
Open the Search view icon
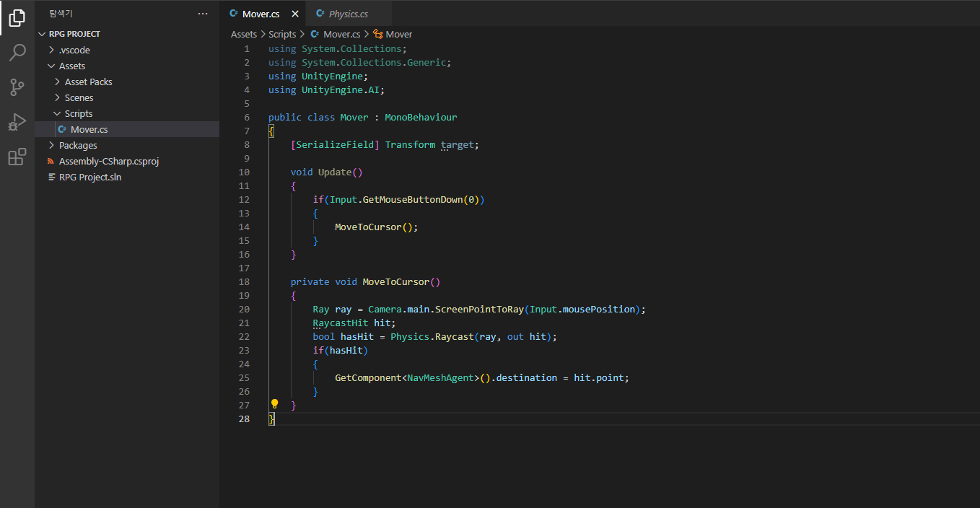click(x=17, y=53)
